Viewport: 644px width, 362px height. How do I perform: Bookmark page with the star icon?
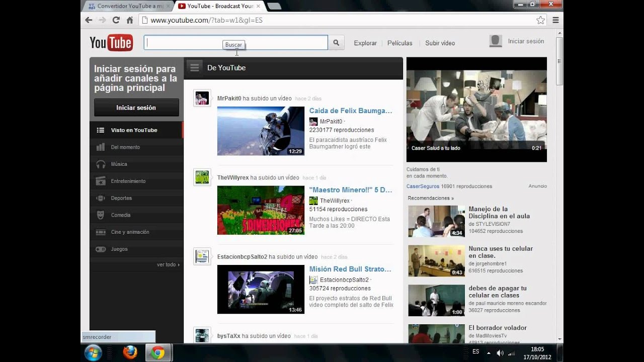tap(540, 20)
